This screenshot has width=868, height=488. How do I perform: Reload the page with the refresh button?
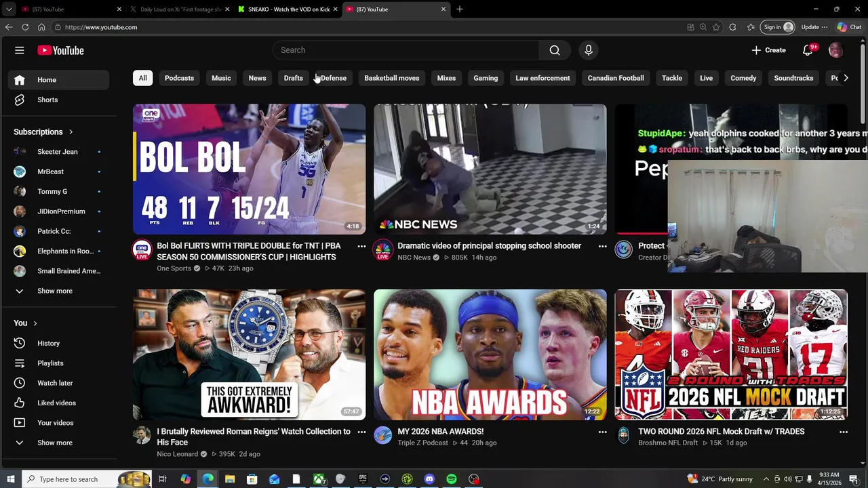(x=25, y=27)
